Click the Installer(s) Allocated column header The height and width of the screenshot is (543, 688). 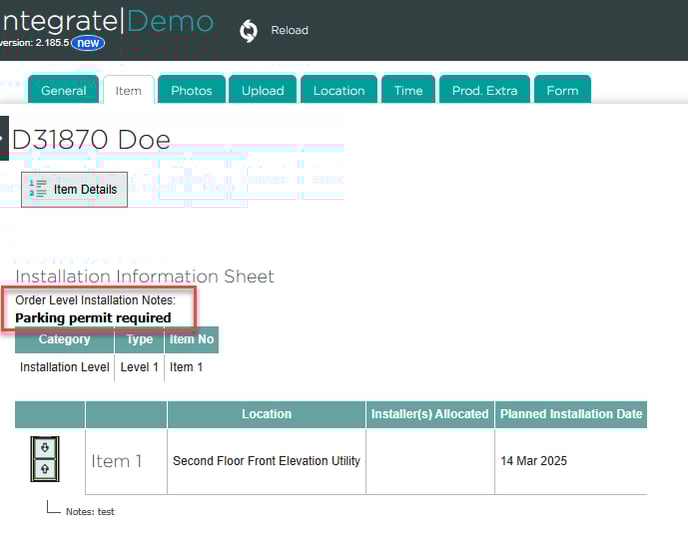[430, 414]
